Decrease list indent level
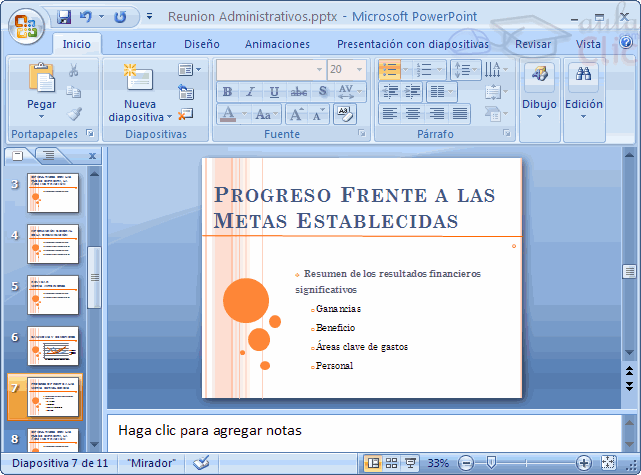Screen dimensions: 641x475 pos(390,92)
